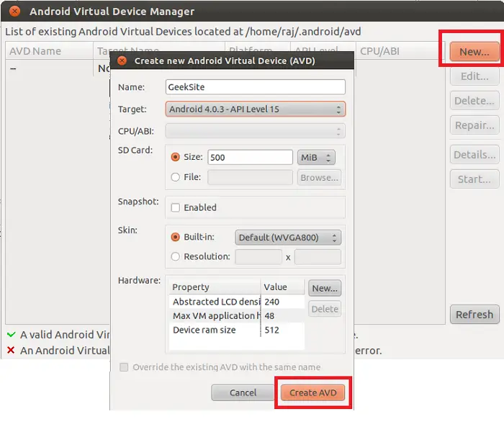Open the MiB size unit dropdown
The height and width of the screenshot is (432, 504).
point(316,158)
